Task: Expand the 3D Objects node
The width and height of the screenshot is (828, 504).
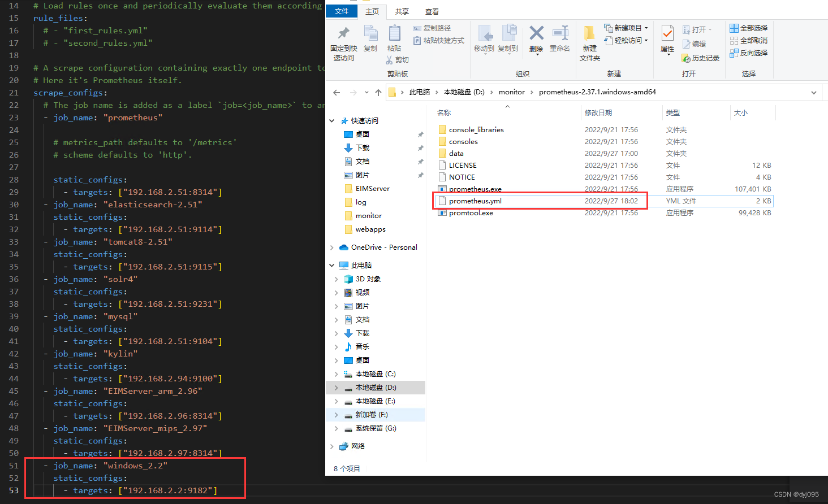Action: coord(337,279)
